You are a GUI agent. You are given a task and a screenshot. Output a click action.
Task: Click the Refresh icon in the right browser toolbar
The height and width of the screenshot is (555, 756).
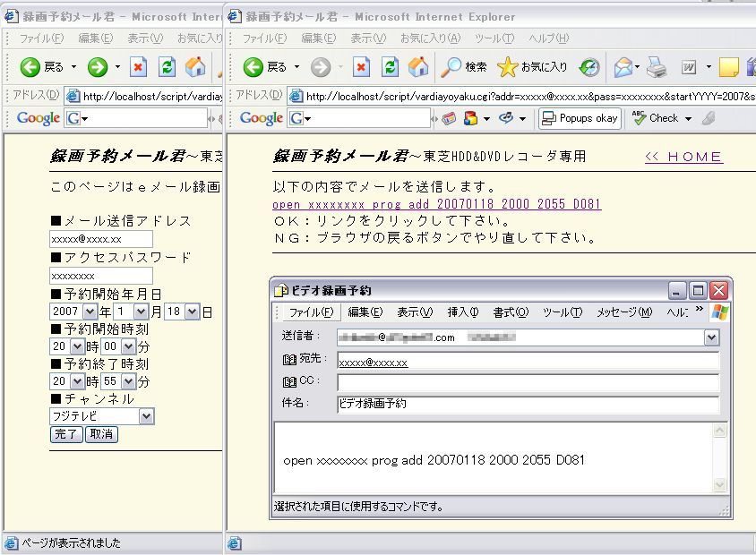click(x=390, y=67)
